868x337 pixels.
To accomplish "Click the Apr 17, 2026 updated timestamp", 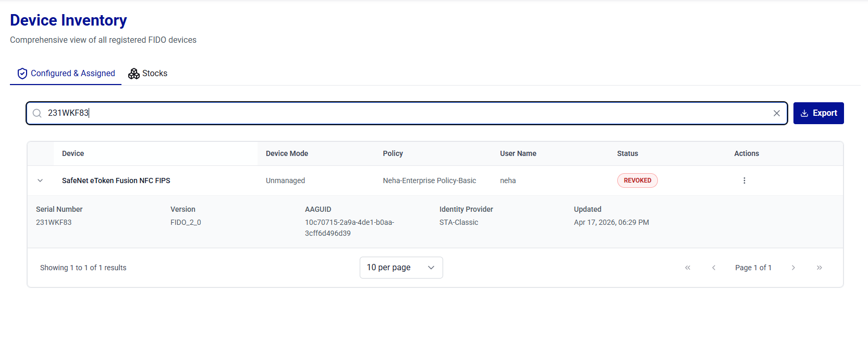I will click(x=612, y=222).
